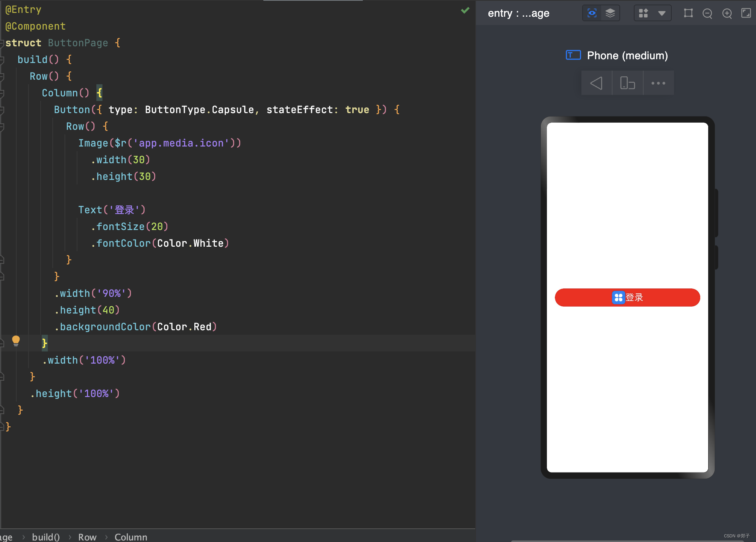Zoom in the previewer
This screenshot has height=542, width=756.
tap(727, 14)
